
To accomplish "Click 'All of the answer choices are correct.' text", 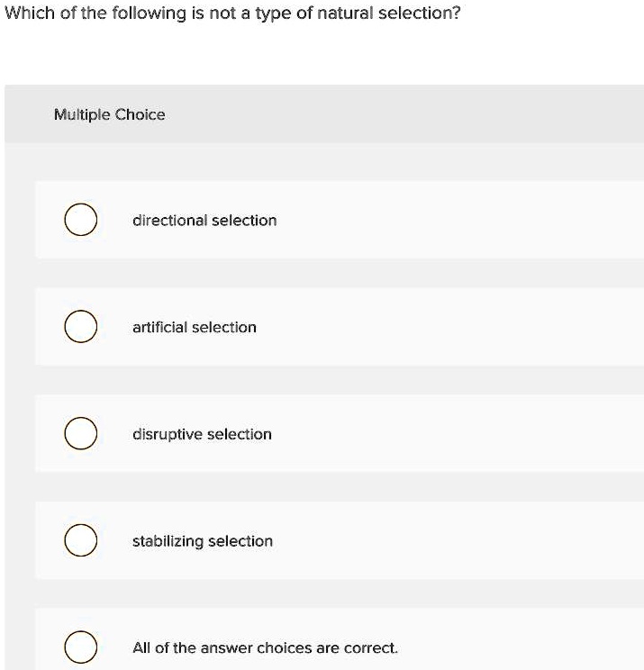I will pyautogui.click(x=265, y=647).
